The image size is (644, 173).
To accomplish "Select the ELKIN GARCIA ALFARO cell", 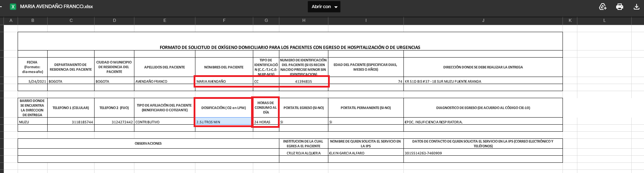I will pyautogui.click(x=366, y=153).
